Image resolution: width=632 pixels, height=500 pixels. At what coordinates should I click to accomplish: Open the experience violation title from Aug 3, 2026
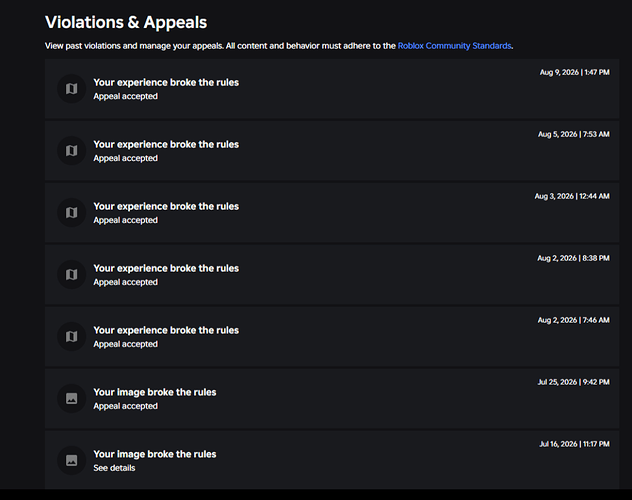coord(166,206)
